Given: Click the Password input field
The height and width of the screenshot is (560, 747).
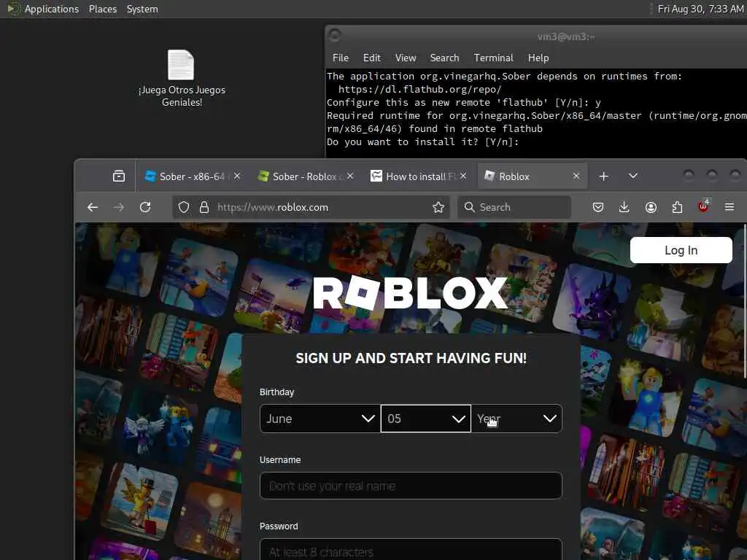Looking at the screenshot, I should pyautogui.click(x=411, y=550).
